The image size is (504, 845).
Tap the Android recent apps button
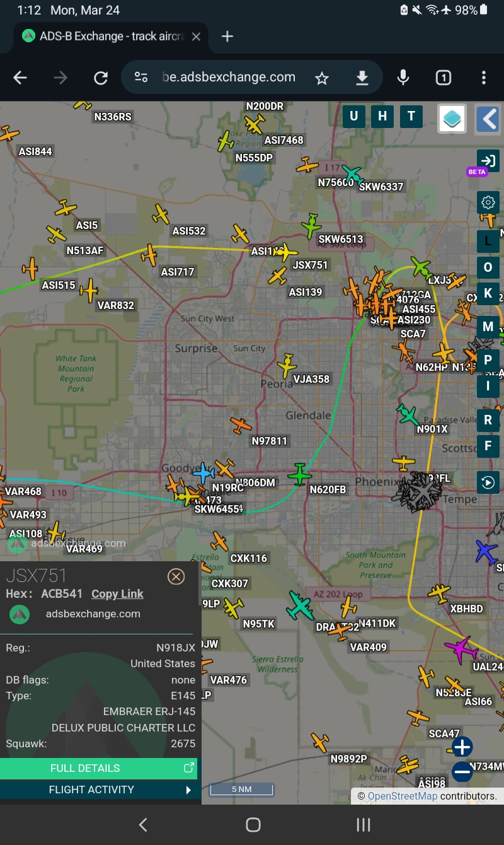pos(364,825)
